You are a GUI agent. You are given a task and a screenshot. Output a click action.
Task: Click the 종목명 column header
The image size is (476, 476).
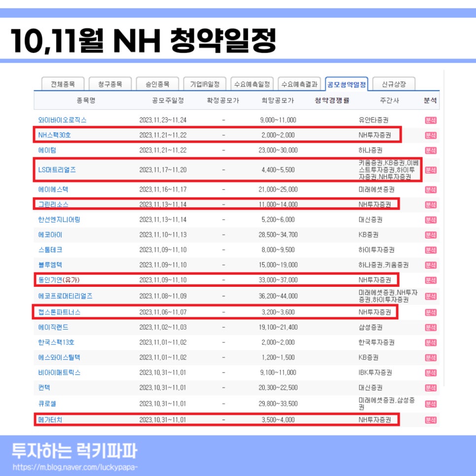point(86,101)
